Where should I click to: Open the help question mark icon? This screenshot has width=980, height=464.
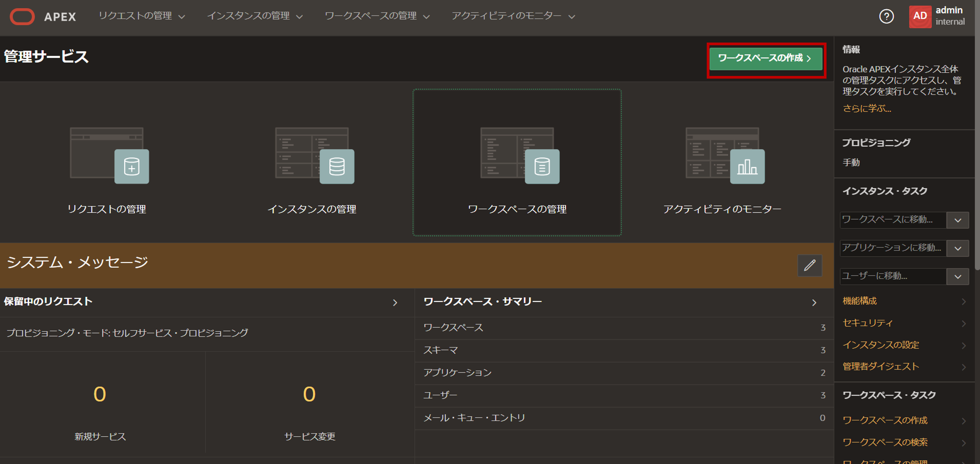point(887,16)
